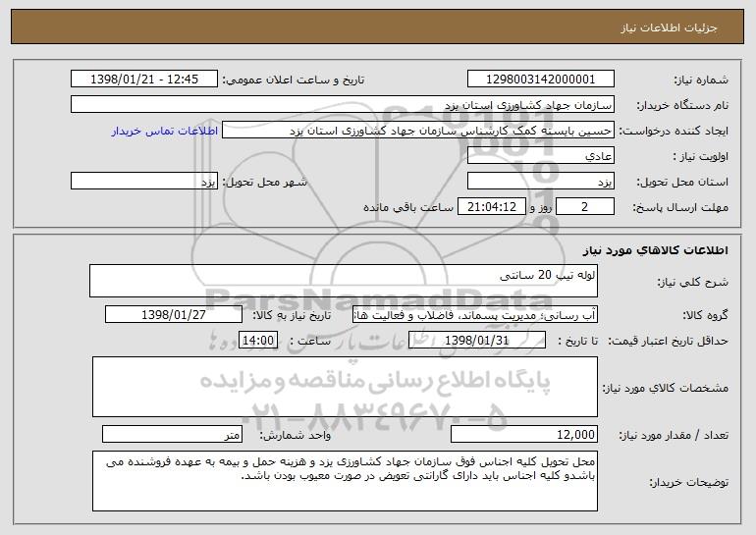Click the need number field 1298003142000001
The width and height of the screenshot is (756, 535).
coord(540,80)
